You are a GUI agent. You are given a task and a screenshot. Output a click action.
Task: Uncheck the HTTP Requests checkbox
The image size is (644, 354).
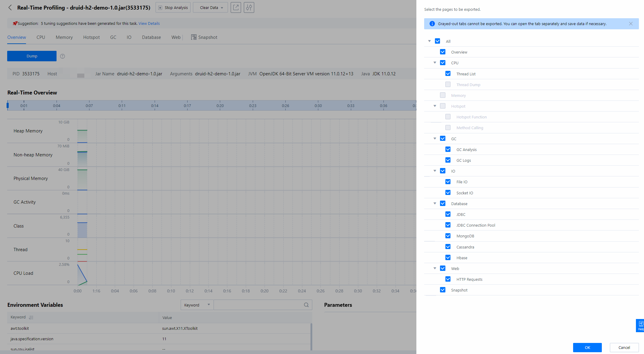coord(448,279)
